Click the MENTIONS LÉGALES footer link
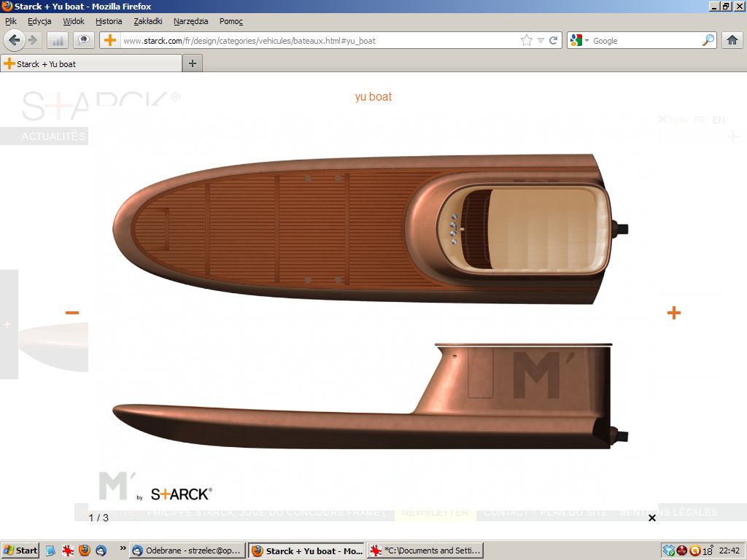Image resolution: width=747 pixels, height=560 pixels. click(x=668, y=513)
